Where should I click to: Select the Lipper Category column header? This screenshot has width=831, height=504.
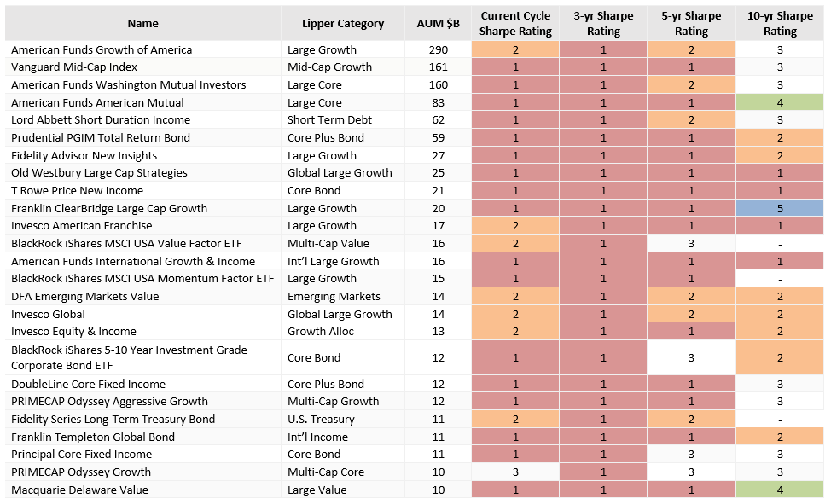[x=343, y=24]
